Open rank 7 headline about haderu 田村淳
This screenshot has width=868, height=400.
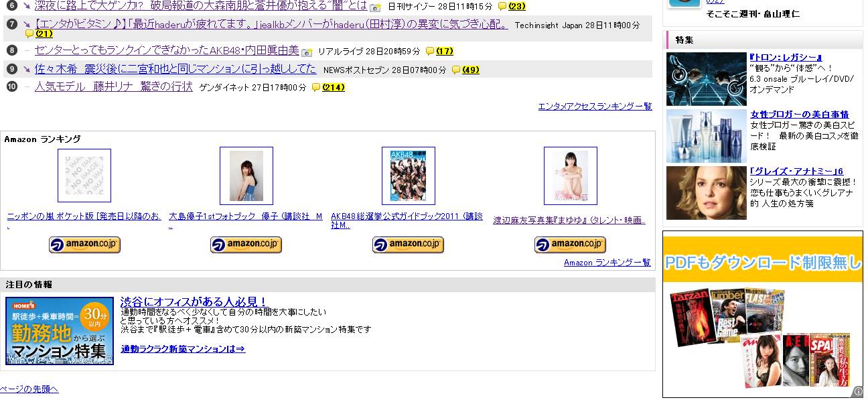pos(271,25)
